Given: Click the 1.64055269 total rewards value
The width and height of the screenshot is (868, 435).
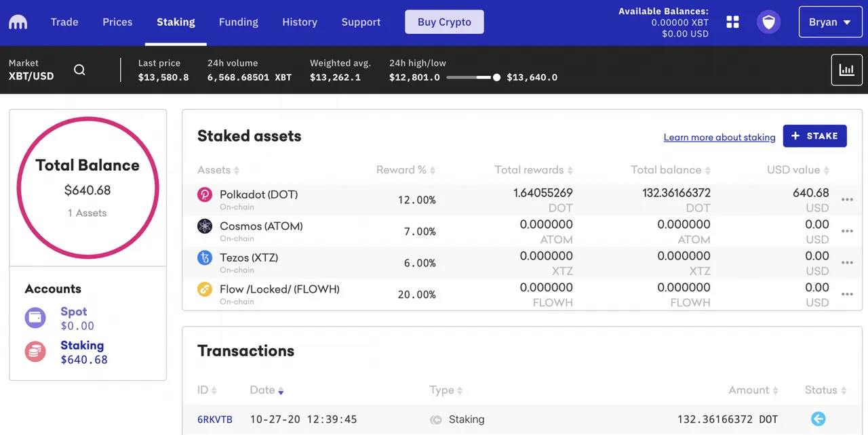Looking at the screenshot, I should pos(543,193).
